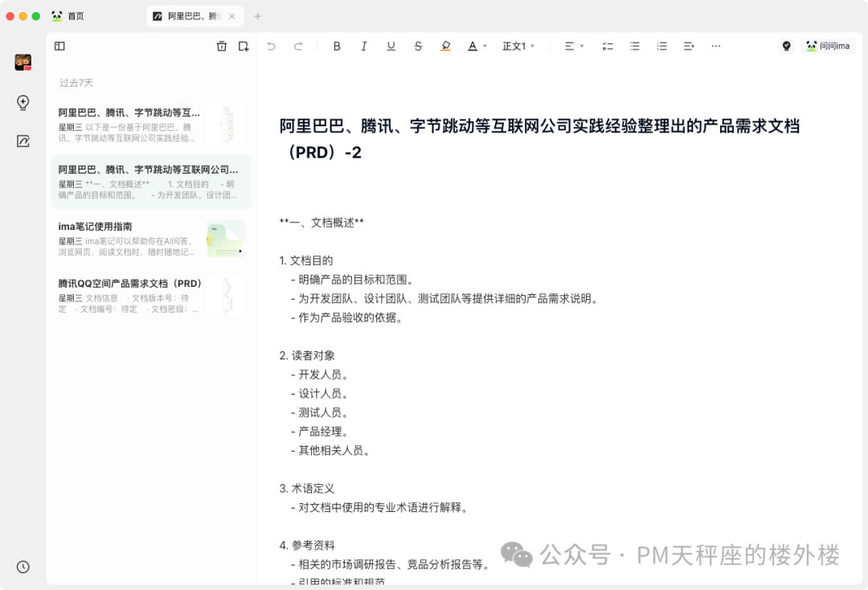
Task: Click thumbnail of first 阿里巴巴 note
Action: click(226, 125)
